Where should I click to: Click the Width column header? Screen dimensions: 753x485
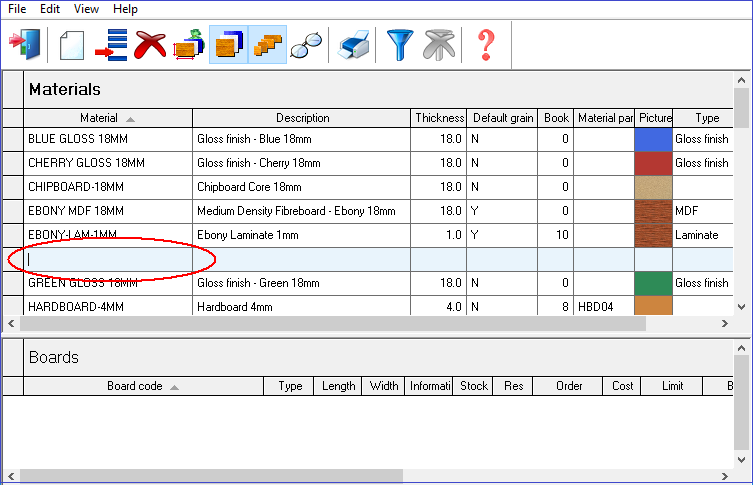(383, 386)
